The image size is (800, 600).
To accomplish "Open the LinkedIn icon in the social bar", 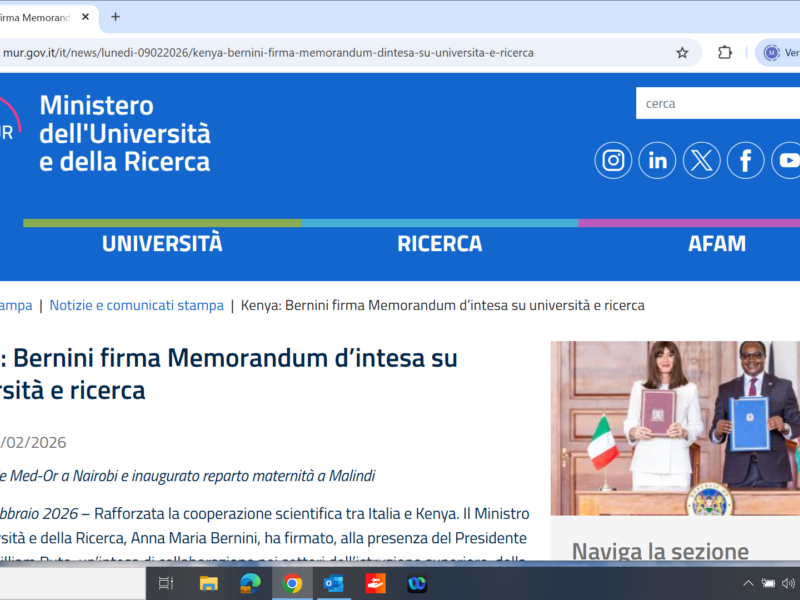I will pyautogui.click(x=657, y=160).
